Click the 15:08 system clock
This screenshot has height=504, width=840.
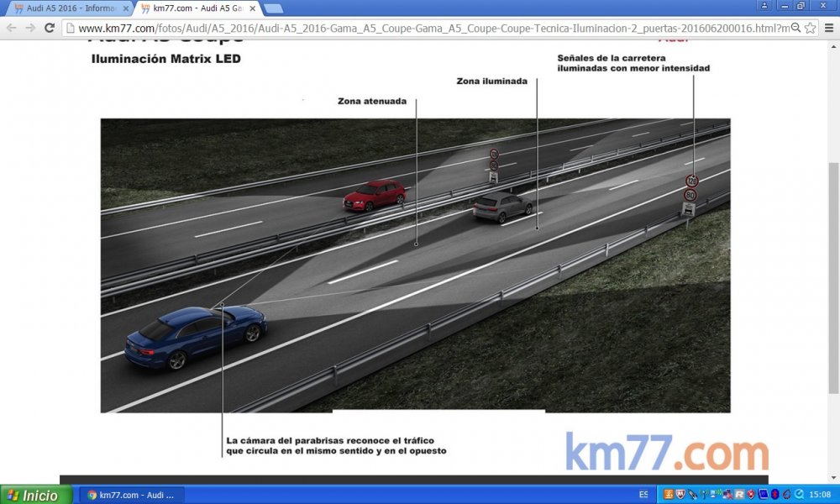pos(820,495)
